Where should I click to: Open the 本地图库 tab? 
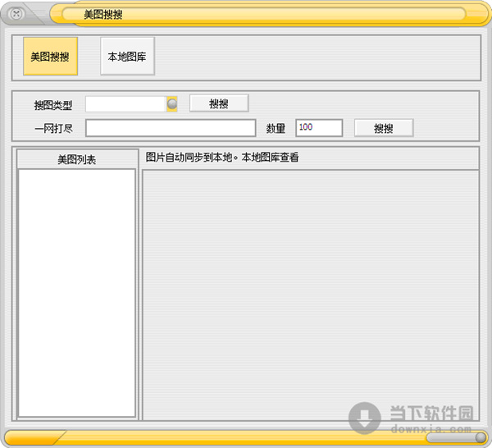127,56
